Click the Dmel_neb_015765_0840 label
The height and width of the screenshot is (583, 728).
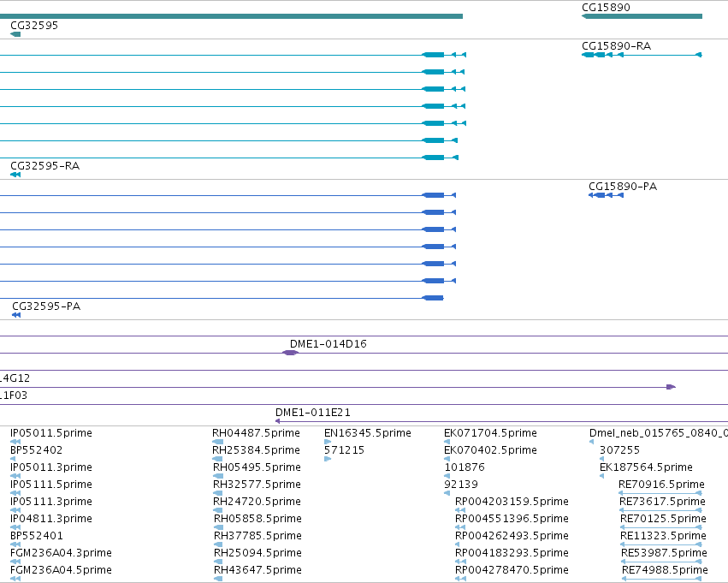pyautogui.click(x=659, y=433)
